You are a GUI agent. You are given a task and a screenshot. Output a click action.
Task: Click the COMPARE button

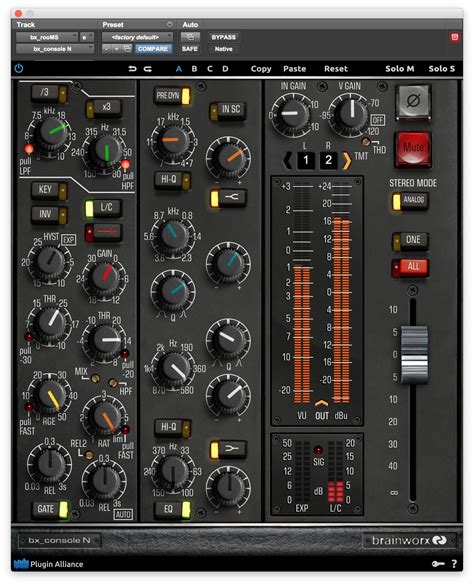tap(153, 49)
